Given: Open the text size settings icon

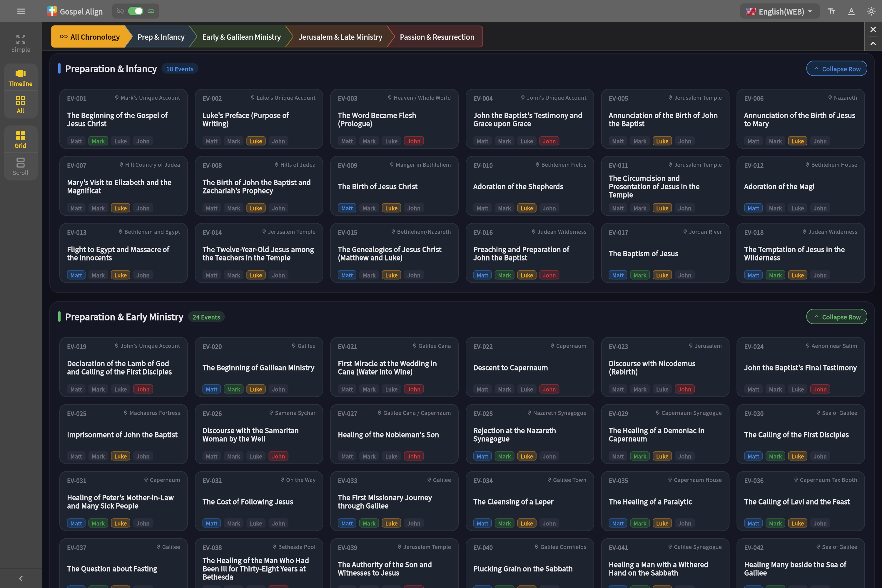Looking at the screenshot, I should coord(831,11).
